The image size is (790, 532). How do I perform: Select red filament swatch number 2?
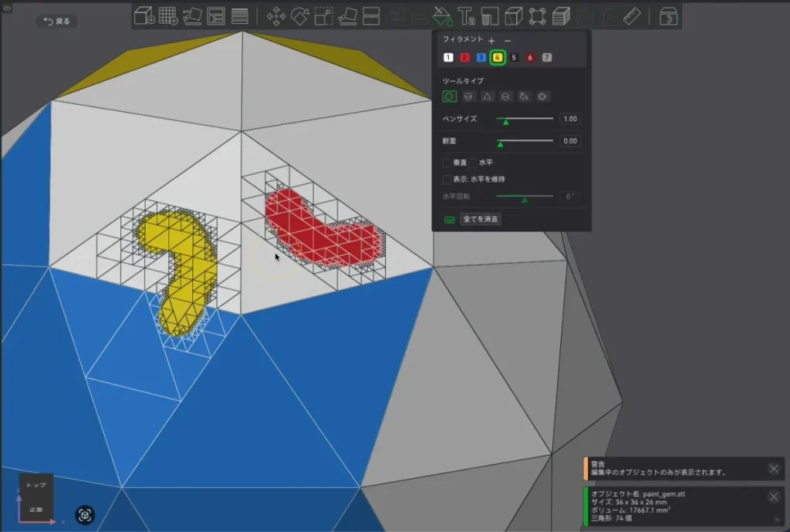tap(464, 57)
